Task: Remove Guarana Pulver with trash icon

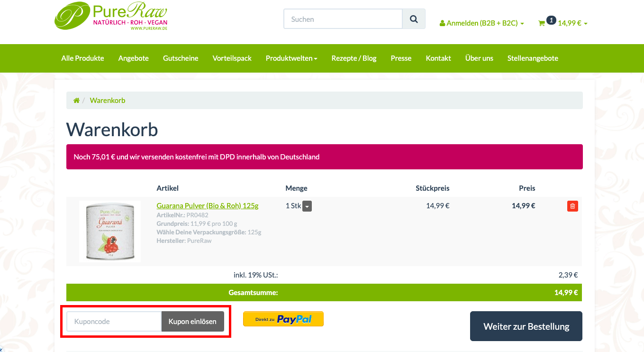Action: [572, 206]
